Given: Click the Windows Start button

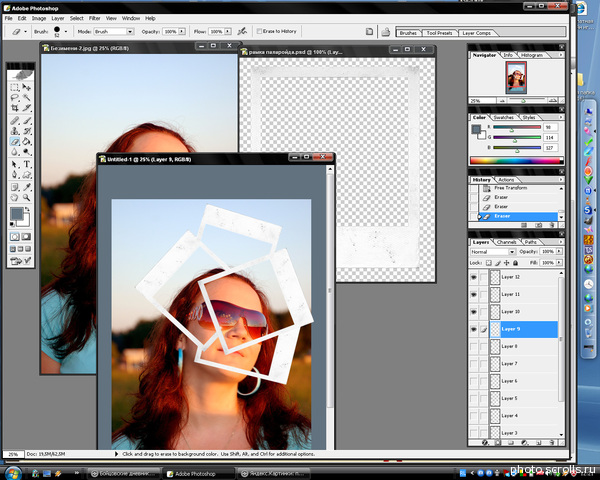Looking at the screenshot, I should (x=13, y=473).
